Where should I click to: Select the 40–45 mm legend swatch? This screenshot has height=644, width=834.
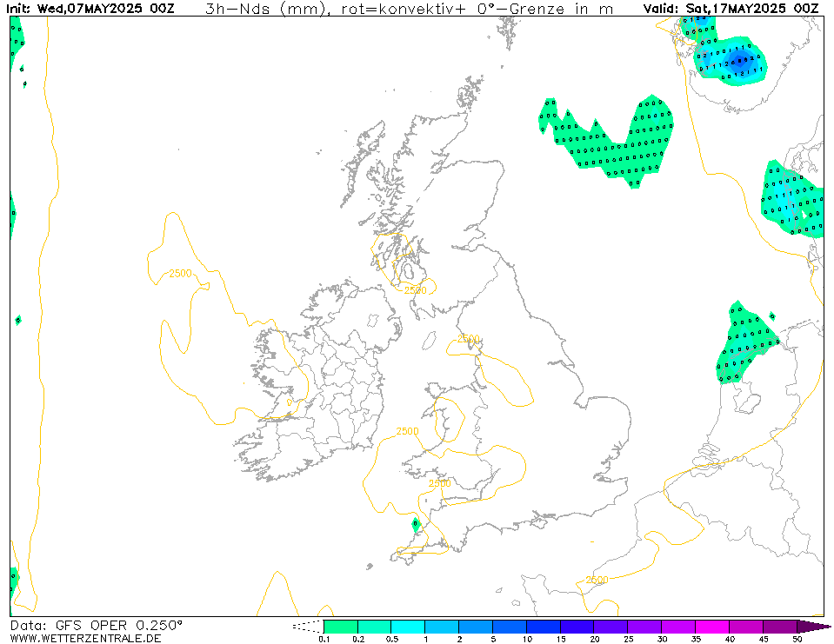746,627
